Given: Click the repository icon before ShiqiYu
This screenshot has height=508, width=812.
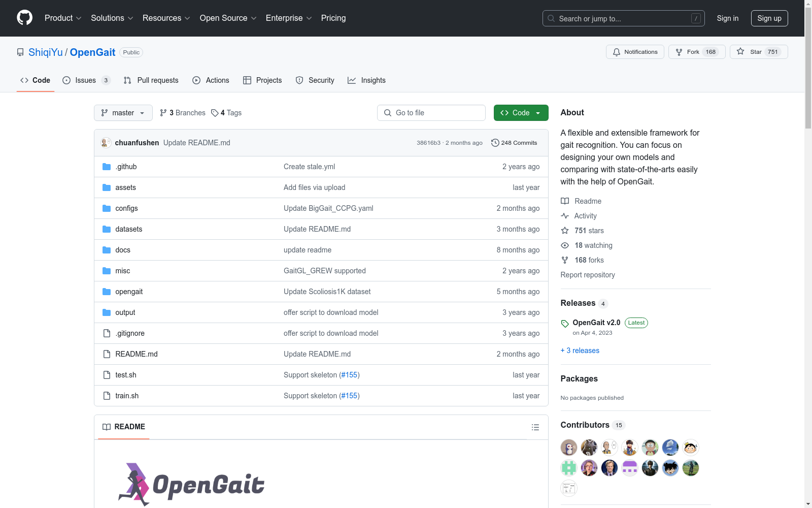Looking at the screenshot, I should (20, 52).
